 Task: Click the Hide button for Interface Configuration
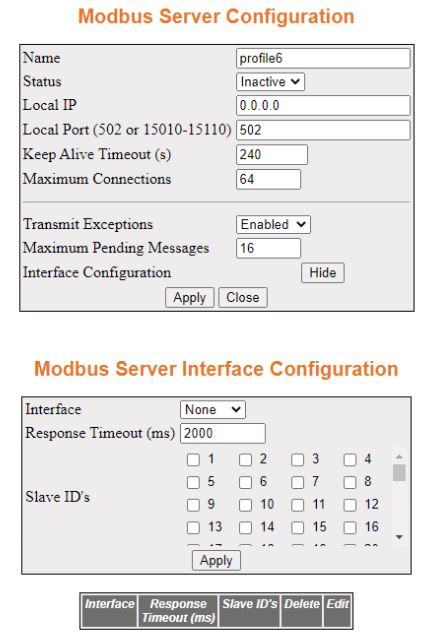pyautogui.click(x=322, y=273)
